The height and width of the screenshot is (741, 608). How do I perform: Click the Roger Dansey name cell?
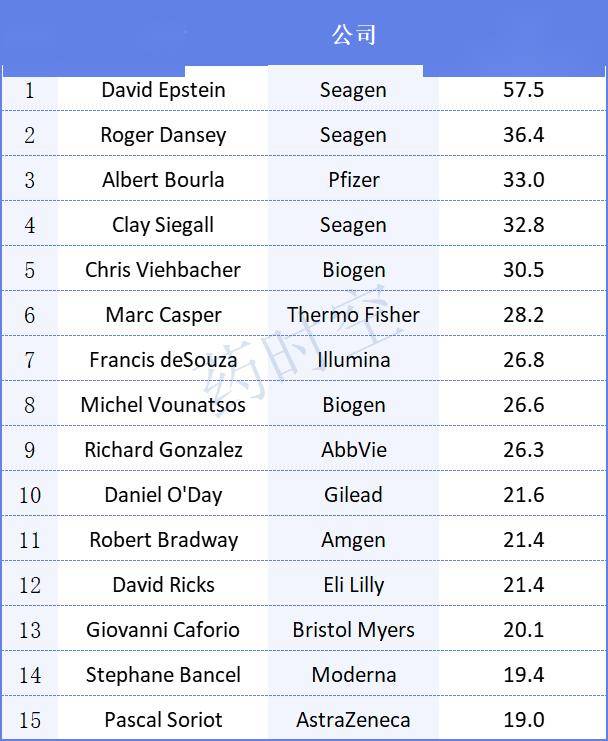[163, 135]
